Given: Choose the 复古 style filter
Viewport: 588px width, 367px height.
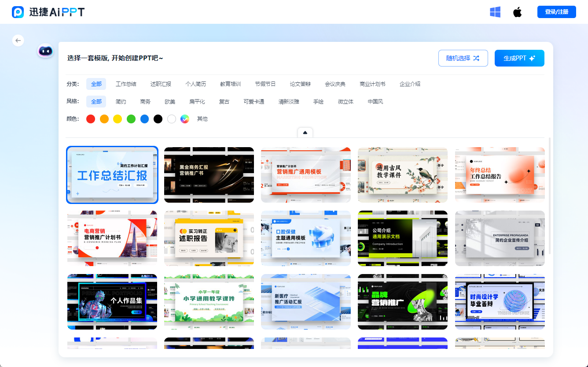Looking at the screenshot, I should [x=224, y=101].
